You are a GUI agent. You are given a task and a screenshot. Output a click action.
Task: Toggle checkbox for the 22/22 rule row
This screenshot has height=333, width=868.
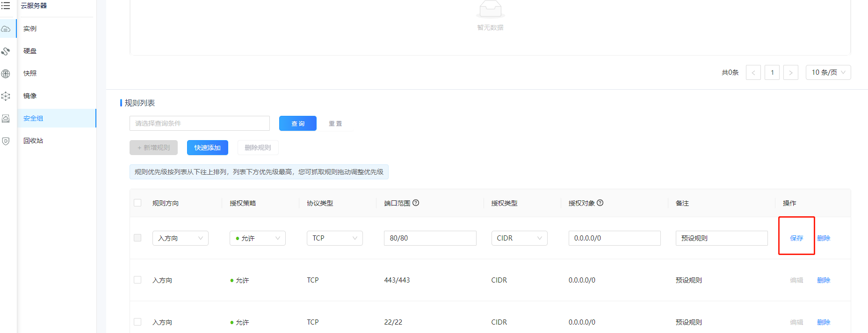tap(137, 322)
